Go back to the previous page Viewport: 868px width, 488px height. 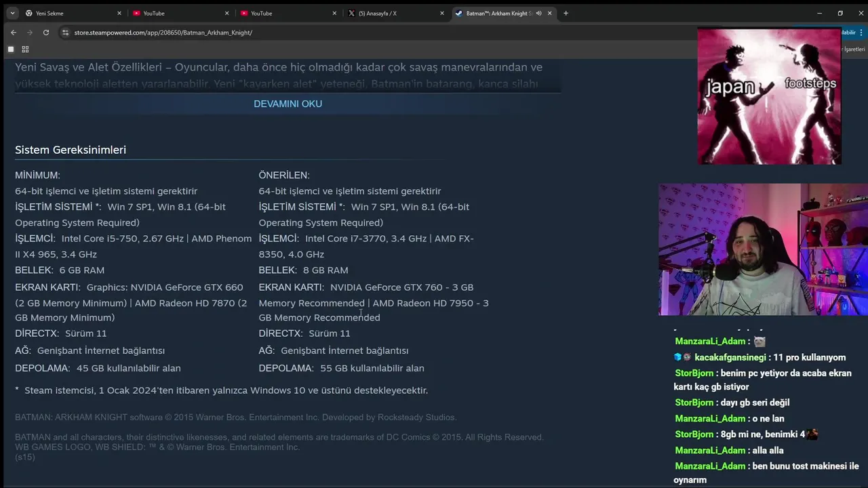pos(14,33)
